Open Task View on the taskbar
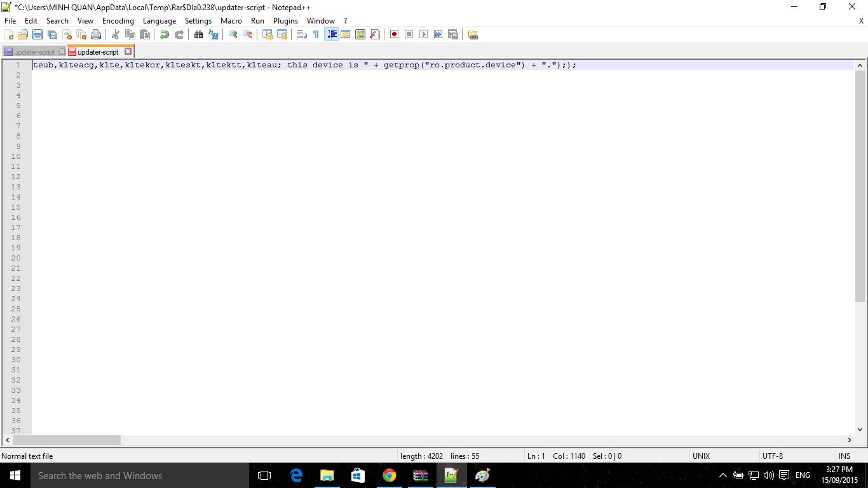The image size is (868, 488). click(264, 475)
